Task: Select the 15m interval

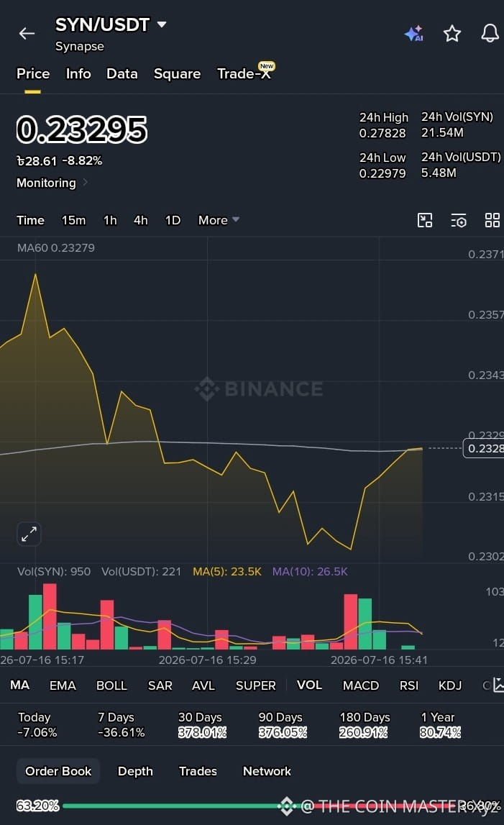Action: 73,220
